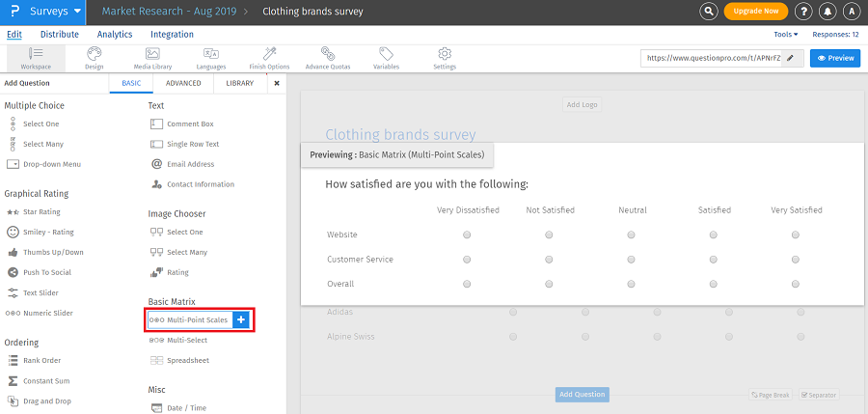
Task: Switch to the Advanced question tab
Action: click(183, 84)
